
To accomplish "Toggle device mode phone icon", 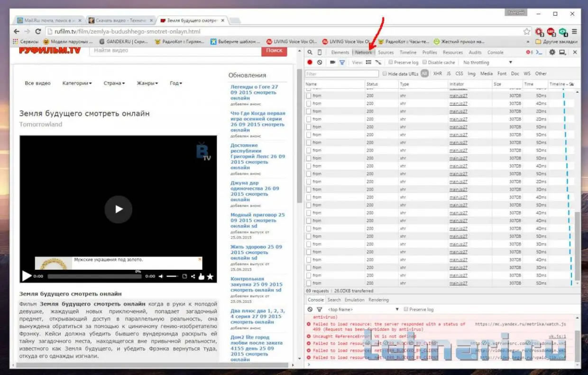I will (x=320, y=53).
